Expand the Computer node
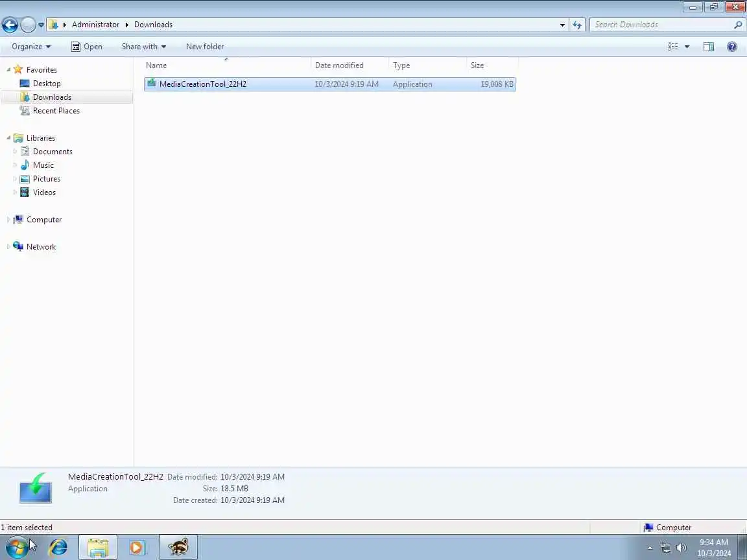The height and width of the screenshot is (560, 747). [x=8, y=220]
